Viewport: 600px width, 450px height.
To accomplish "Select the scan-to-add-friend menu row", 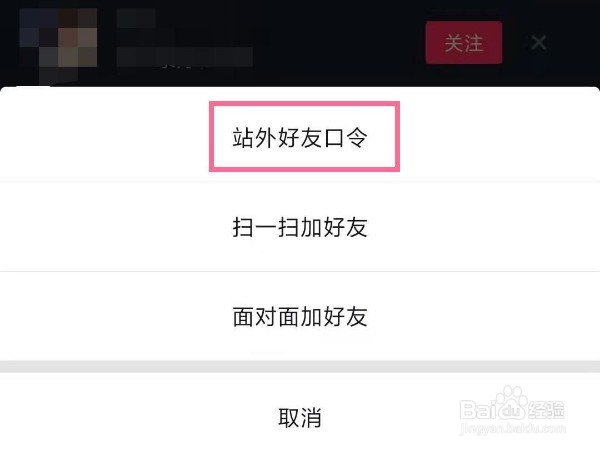I will (x=300, y=227).
